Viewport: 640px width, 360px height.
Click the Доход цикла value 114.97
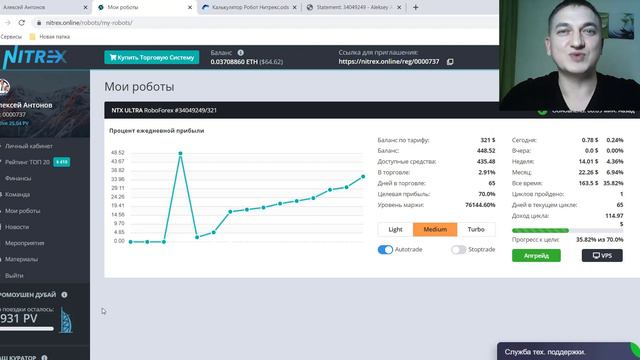[614, 216]
